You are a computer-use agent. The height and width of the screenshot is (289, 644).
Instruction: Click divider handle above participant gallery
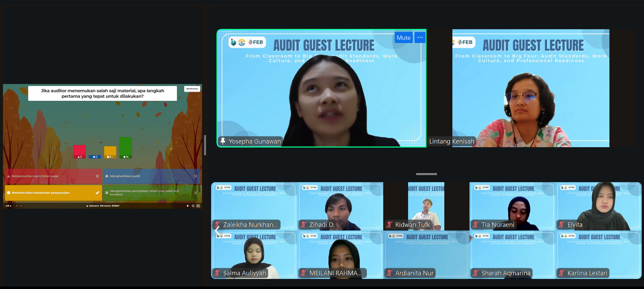pyautogui.click(x=426, y=174)
